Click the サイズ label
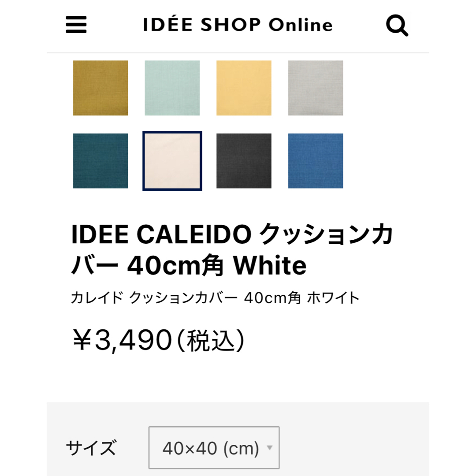The width and height of the screenshot is (476, 476). pos(91,448)
